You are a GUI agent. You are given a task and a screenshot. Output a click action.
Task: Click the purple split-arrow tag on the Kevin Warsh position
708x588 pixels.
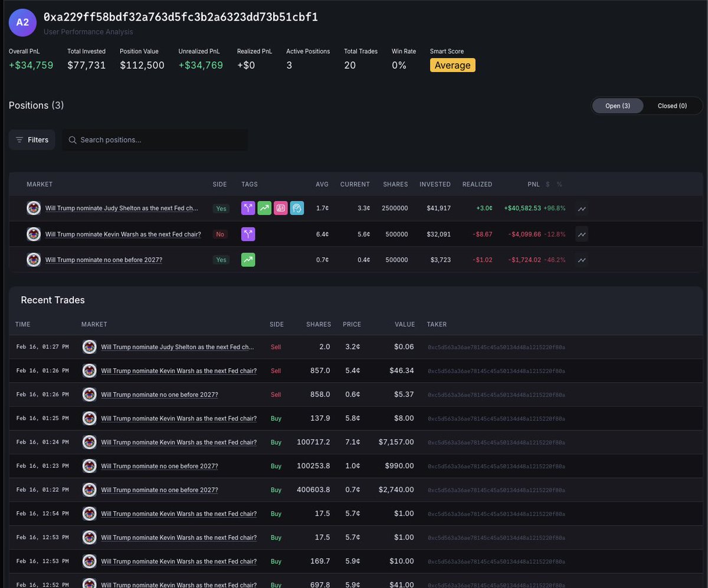click(x=248, y=234)
